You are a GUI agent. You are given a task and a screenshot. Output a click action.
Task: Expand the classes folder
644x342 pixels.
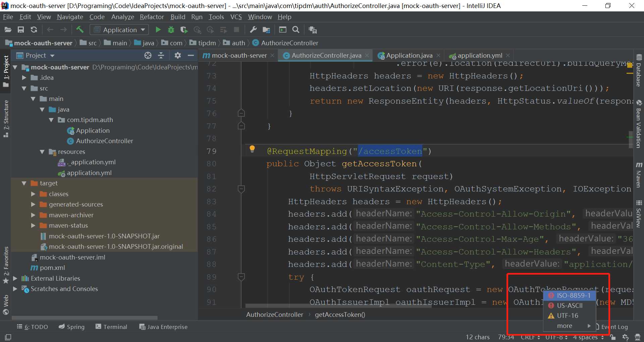point(33,194)
